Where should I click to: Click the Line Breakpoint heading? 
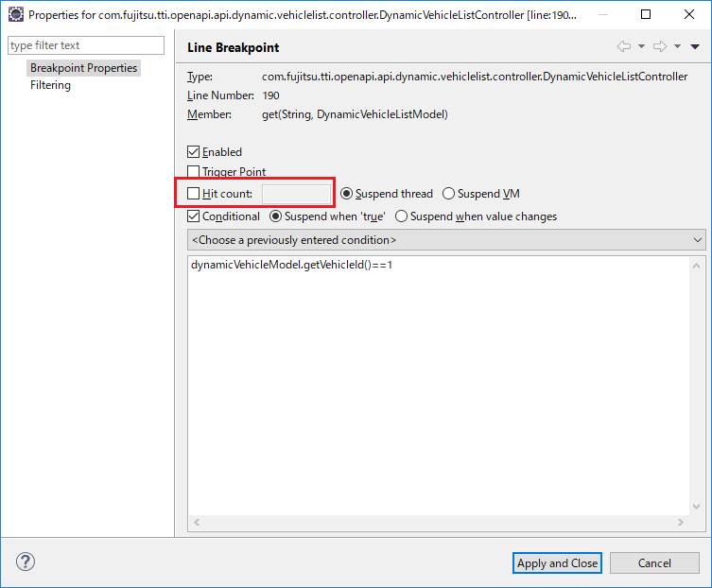pyautogui.click(x=233, y=47)
